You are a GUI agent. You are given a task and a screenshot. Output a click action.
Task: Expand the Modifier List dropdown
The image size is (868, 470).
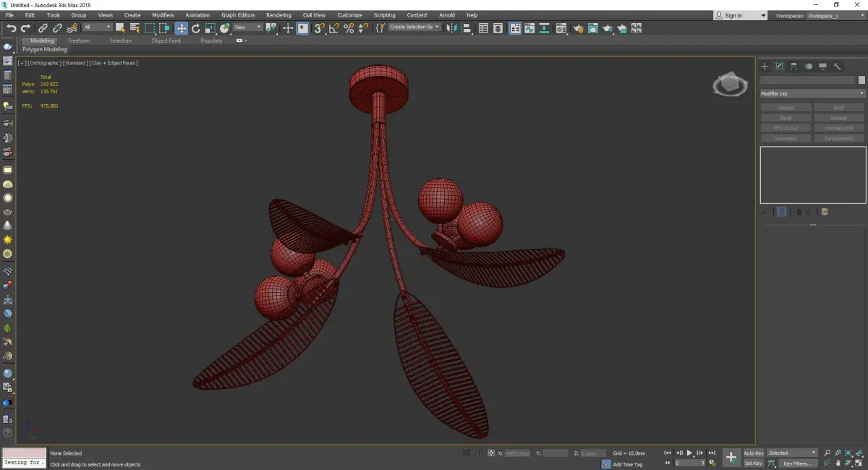[x=812, y=93]
